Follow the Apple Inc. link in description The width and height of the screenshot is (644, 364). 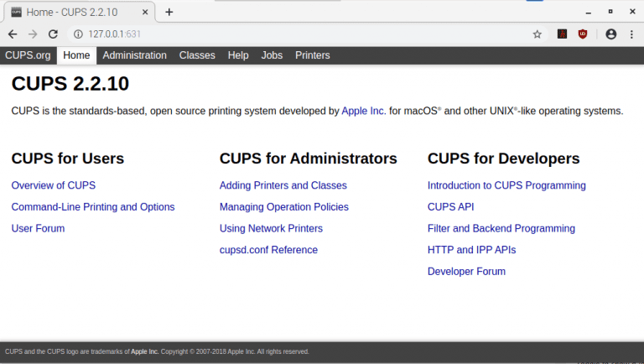[363, 111]
